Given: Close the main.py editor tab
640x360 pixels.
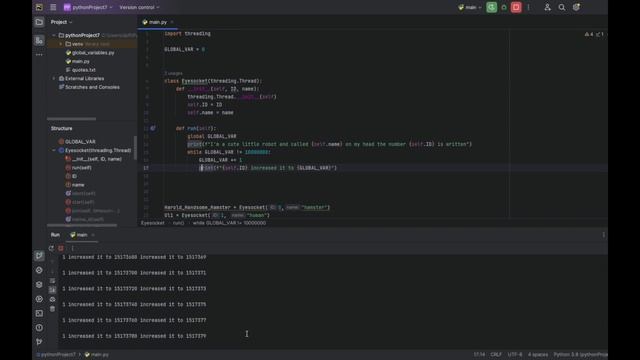Looking at the screenshot, I should click(x=172, y=22).
